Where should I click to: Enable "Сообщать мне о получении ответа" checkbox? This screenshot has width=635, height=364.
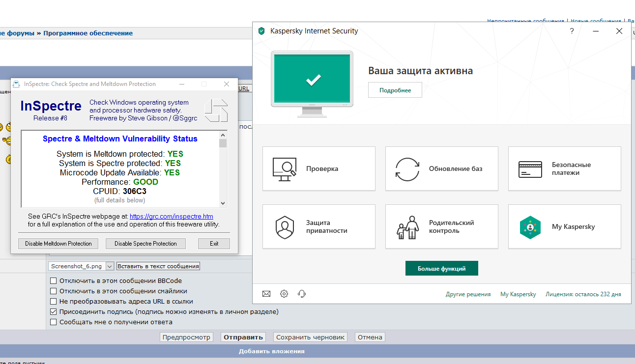(x=53, y=322)
